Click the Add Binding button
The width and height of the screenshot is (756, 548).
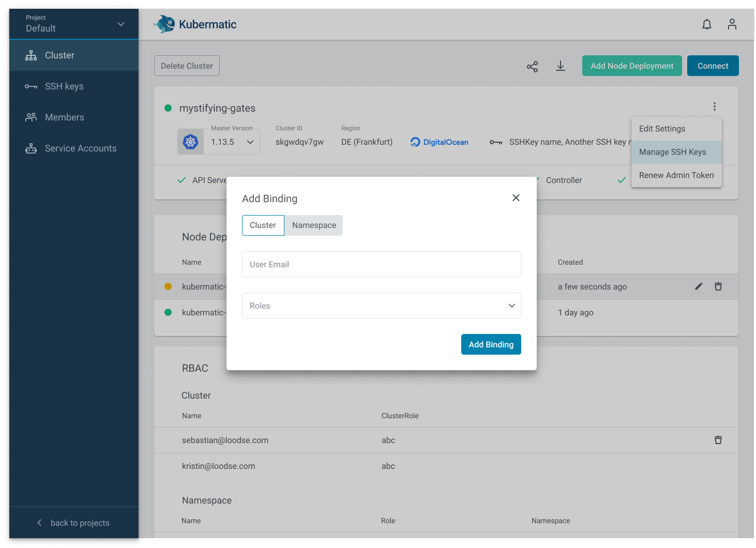coord(491,344)
